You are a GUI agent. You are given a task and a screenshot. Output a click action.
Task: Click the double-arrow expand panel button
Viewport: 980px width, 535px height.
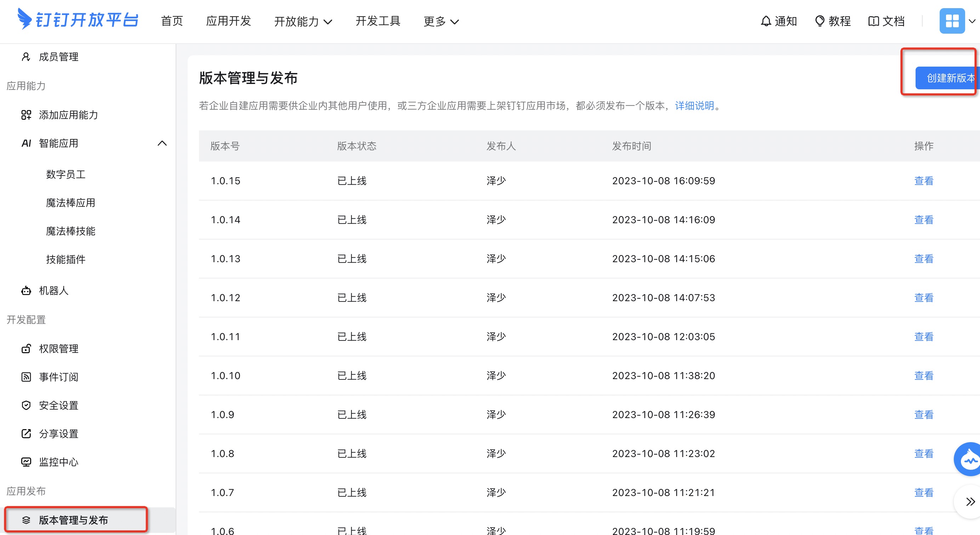970,501
